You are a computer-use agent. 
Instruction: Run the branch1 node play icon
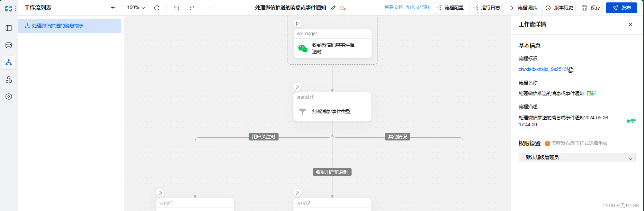pyautogui.click(x=297, y=87)
